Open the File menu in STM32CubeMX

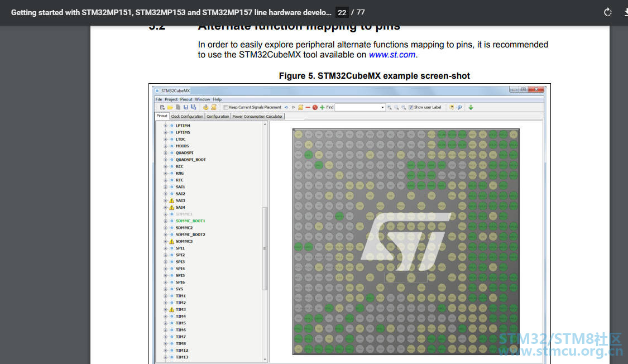pos(159,99)
